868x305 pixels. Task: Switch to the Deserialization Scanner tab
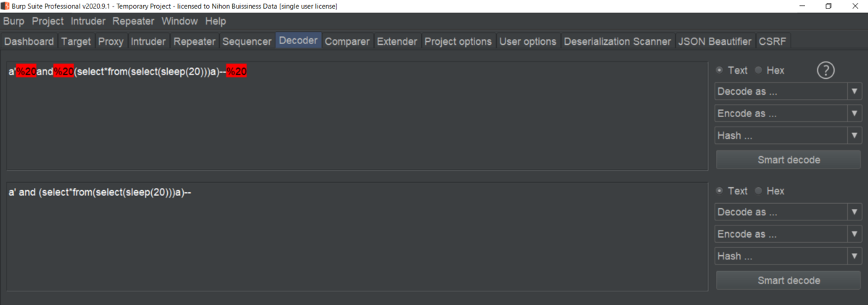618,41
